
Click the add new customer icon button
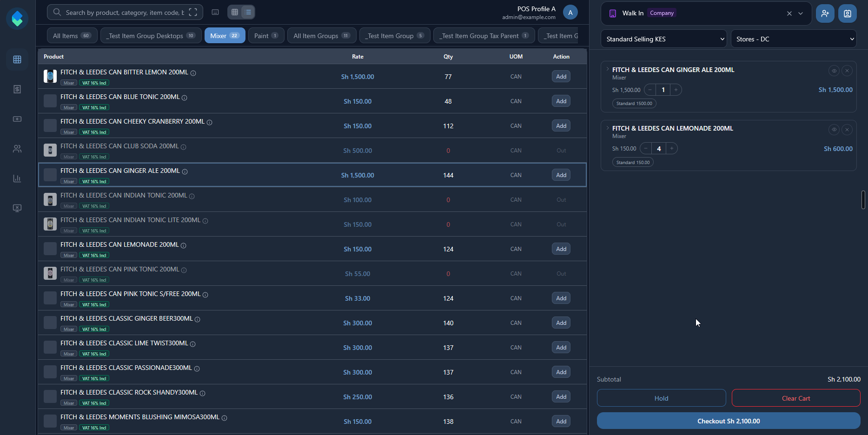pos(825,13)
